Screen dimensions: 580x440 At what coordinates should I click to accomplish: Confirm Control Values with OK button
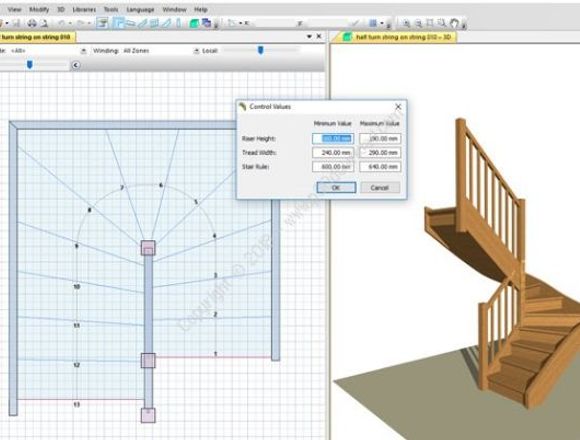[x=336, y=187]
